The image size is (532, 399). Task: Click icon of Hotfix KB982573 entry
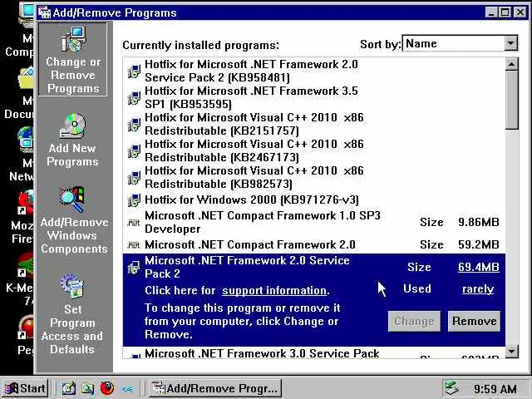coord(134,177)
